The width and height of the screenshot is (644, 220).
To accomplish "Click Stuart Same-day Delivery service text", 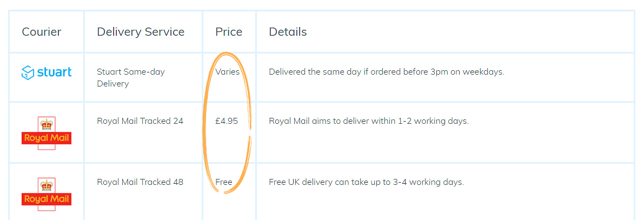I will coord(131,78).
